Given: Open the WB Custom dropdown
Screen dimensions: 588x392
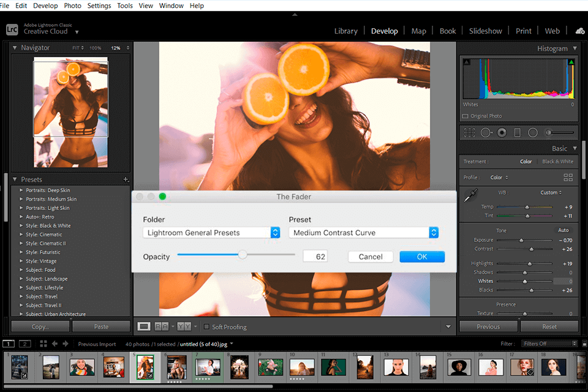Looking at the screenshot, I should coord(551,192).
